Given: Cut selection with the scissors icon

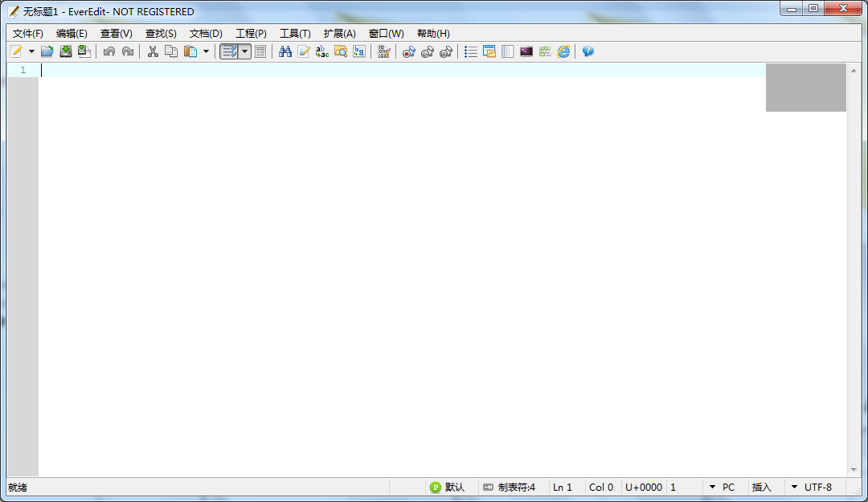Looking at the screenshot, I should point(153,51).
